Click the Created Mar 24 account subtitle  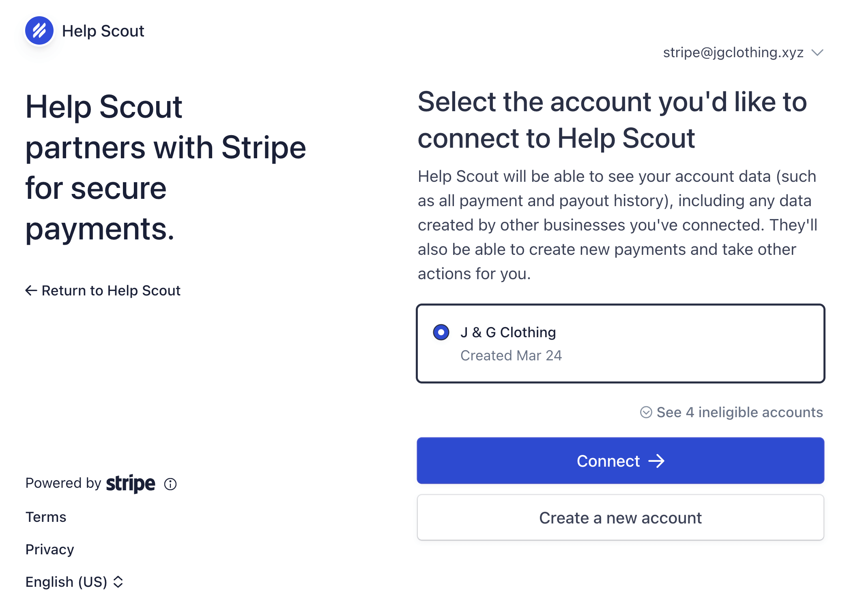pyautogui.click(x=511, y=355)
